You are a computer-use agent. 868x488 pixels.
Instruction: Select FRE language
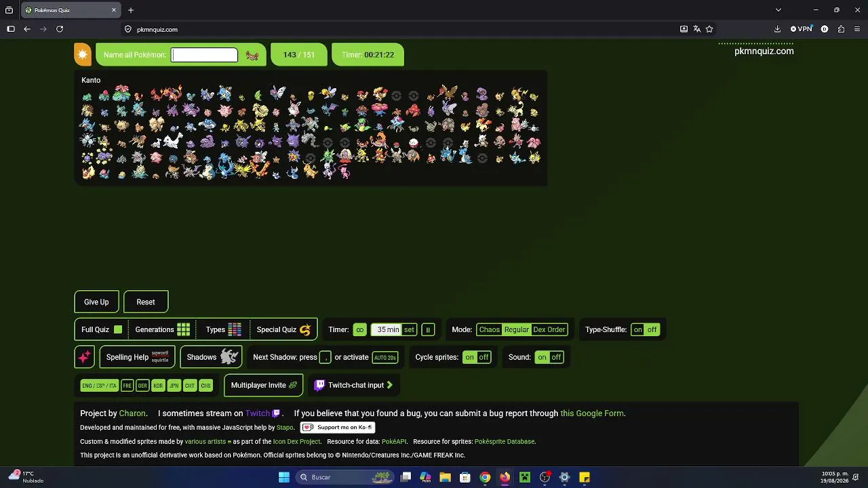point(127,386)
